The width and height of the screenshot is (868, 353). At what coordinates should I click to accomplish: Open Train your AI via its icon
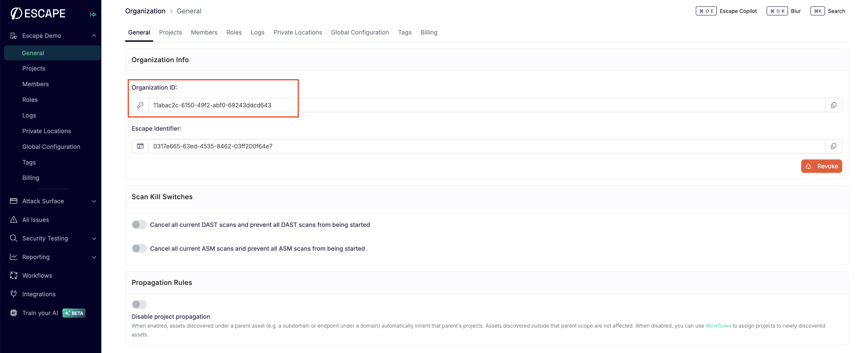13,313
